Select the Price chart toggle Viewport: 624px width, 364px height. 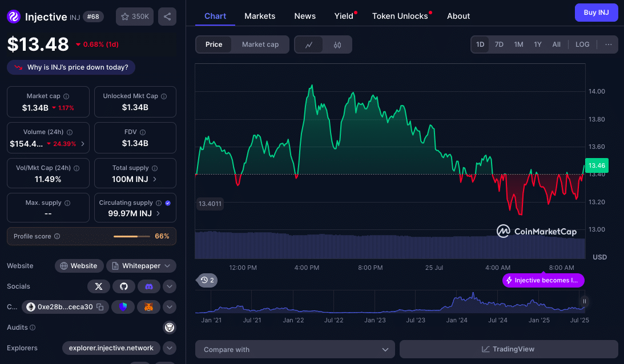click(x=214, y=45)
